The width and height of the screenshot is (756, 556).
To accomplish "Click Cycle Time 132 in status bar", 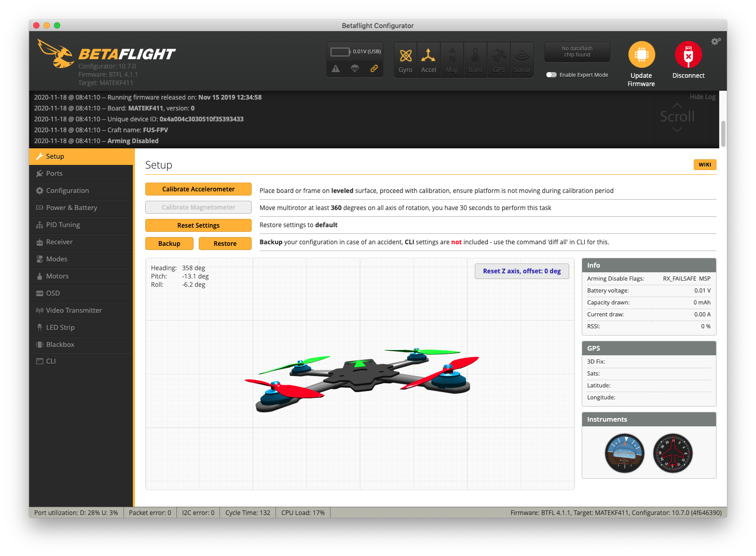I will tap(248, 513).
